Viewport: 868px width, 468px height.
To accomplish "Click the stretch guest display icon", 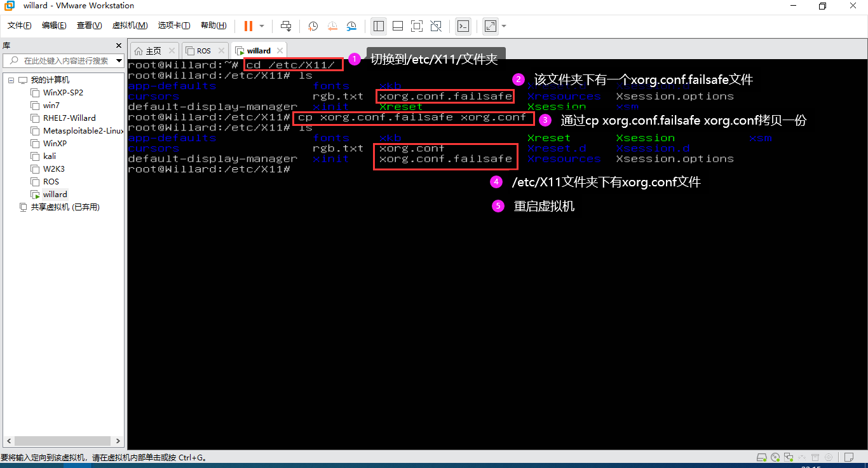I will pyautogui.click(x=491, y=26).
